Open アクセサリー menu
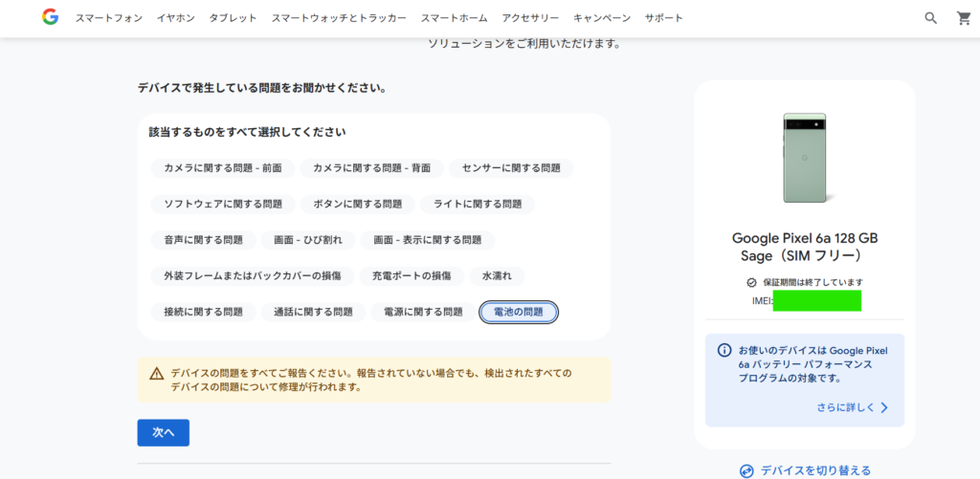Screen dimensions: 980x479 [530, 18]
